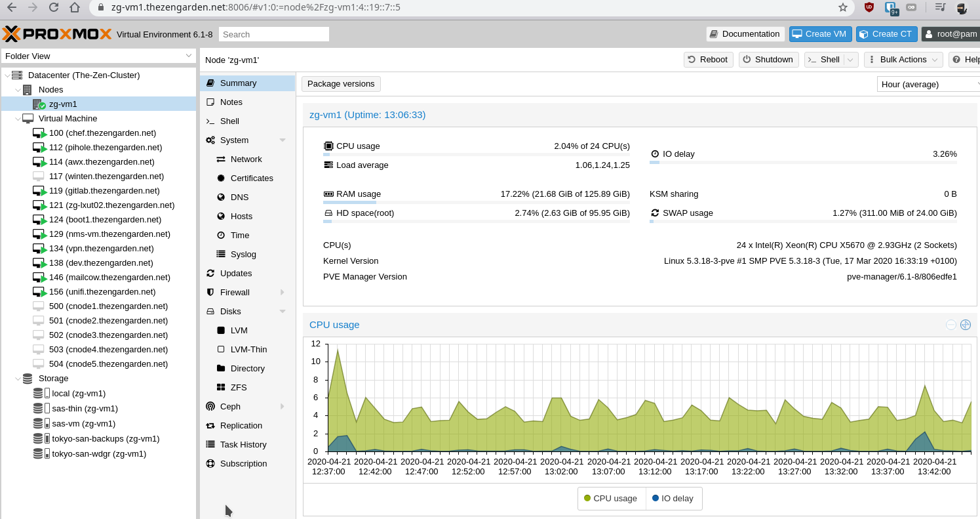The width and height of the screenshot is (980, 519).
Task: Click the IO delay clock icon
Action: point(654,154)
